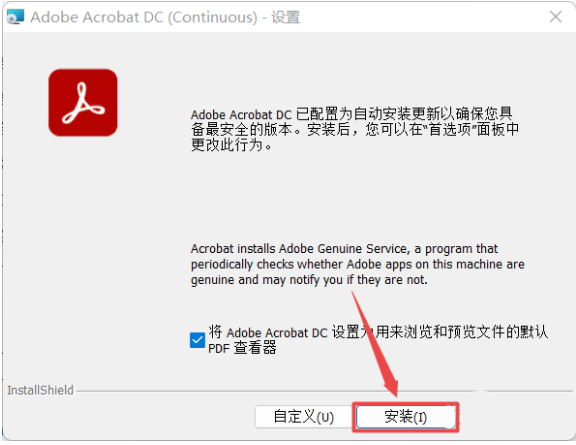The image size is (576, 445).
Task: Click the red Adobe Acrobat logo
Action: pyautogui.click(x=83, y=103)
